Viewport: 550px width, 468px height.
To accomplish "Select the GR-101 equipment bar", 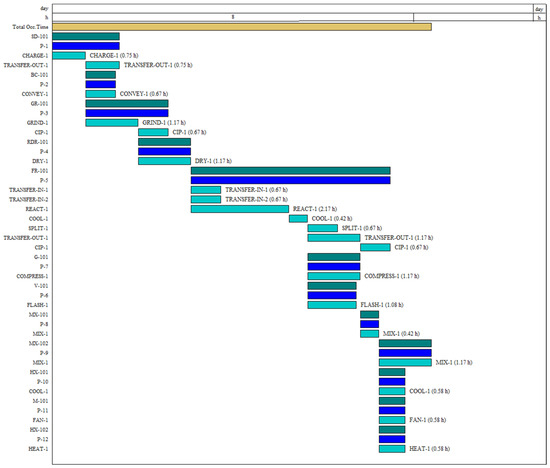I will pos(127,103).
